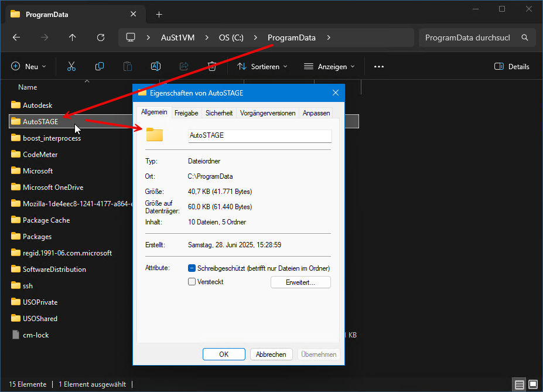The width and height of the screenshot is (543, 392).
Task: Open the Sortieren dropdown
Action: (262, 67)
